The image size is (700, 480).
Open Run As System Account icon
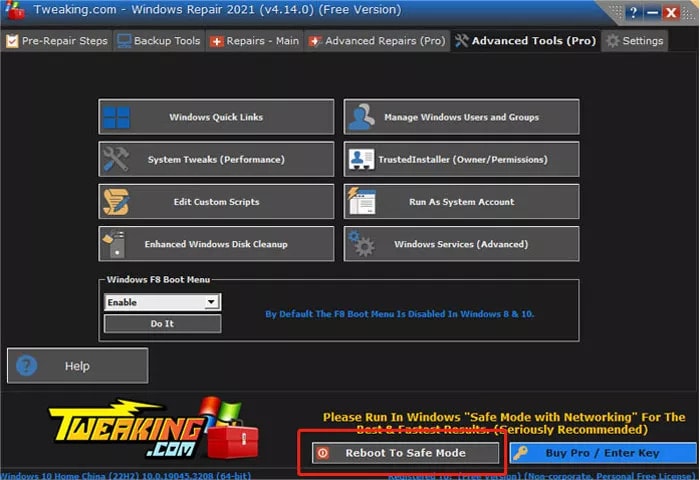[362, 201]
